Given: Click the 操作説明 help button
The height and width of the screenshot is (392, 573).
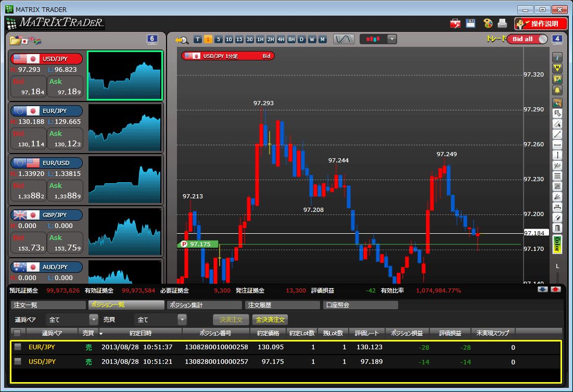Looking at the screenshot, I should [541, 24].
